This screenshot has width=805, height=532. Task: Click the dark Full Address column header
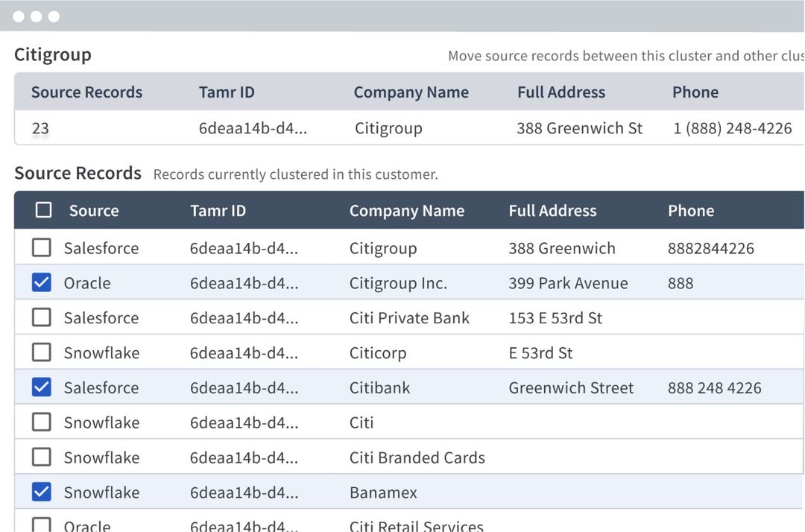[552, 210]
